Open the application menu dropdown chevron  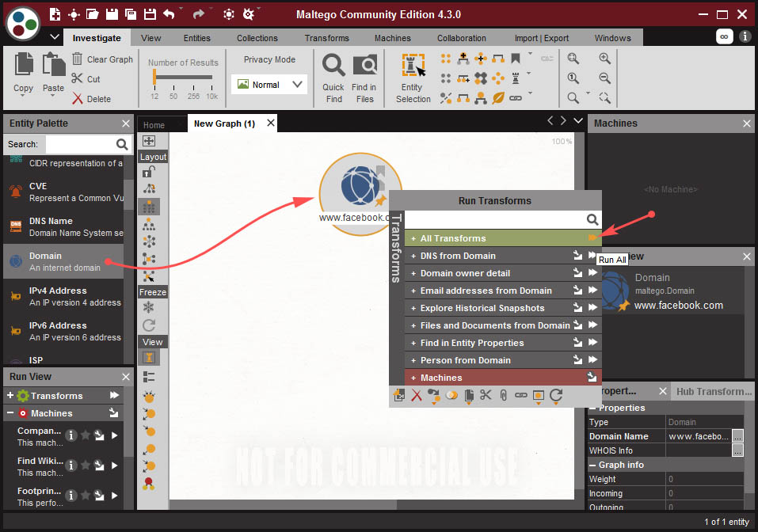pyautogui.click(x=55, y=36)
